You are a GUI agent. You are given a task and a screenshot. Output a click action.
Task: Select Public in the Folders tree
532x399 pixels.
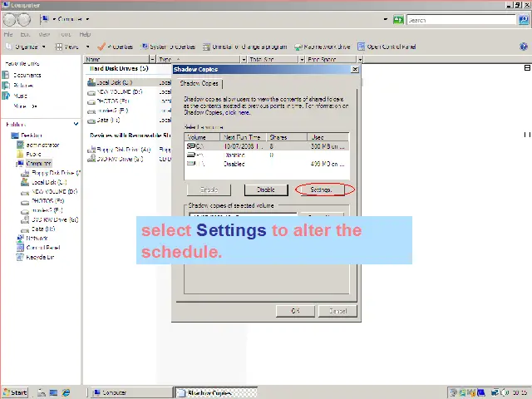[29, 154]
